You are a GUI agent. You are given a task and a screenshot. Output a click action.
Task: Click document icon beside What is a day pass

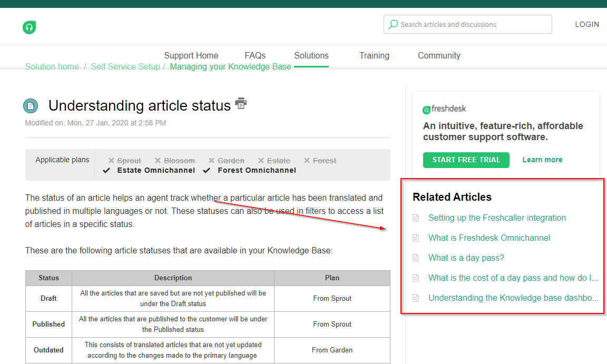[x=416, y=258]
